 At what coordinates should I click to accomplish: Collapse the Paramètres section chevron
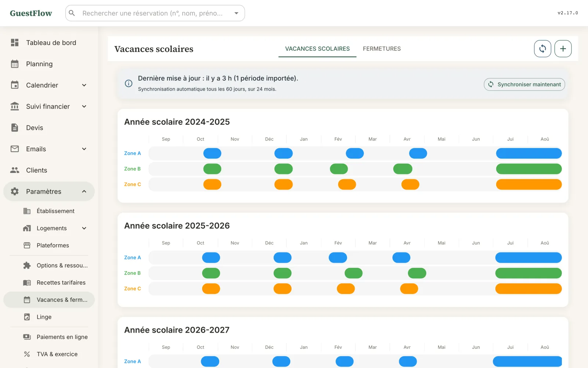[84, 191]
